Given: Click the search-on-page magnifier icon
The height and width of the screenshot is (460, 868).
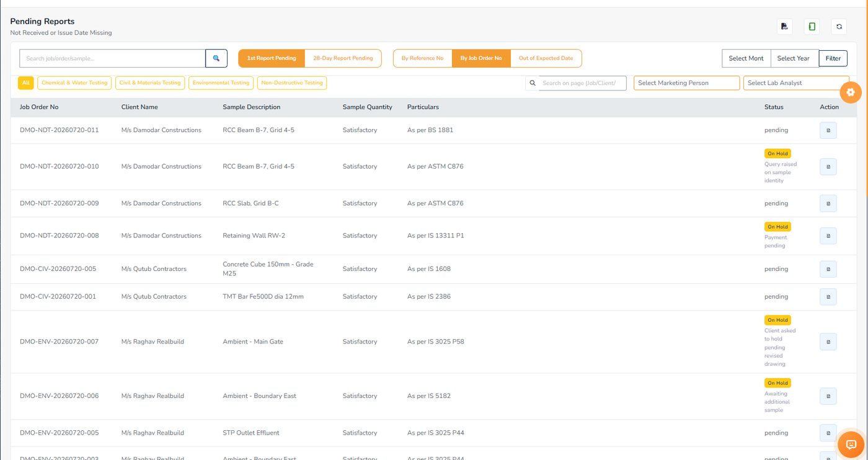Looking at the screenshot, I should coord(533,83).
